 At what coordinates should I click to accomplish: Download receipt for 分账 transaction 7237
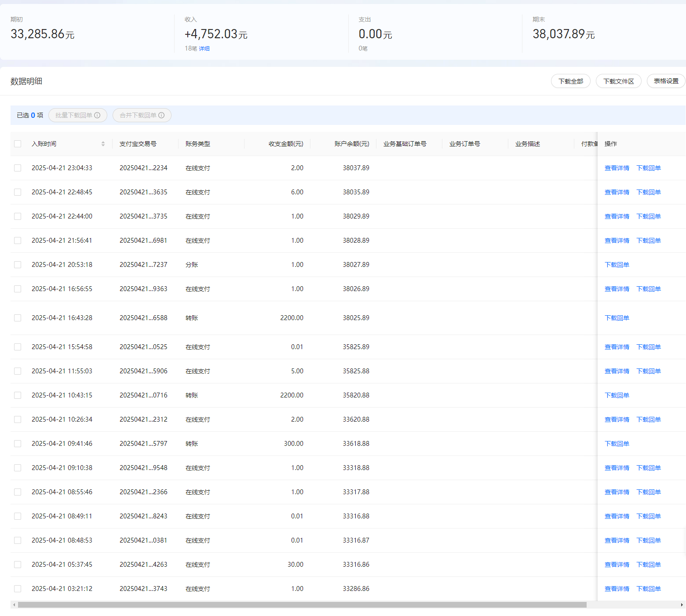click(x=617, y=265)
